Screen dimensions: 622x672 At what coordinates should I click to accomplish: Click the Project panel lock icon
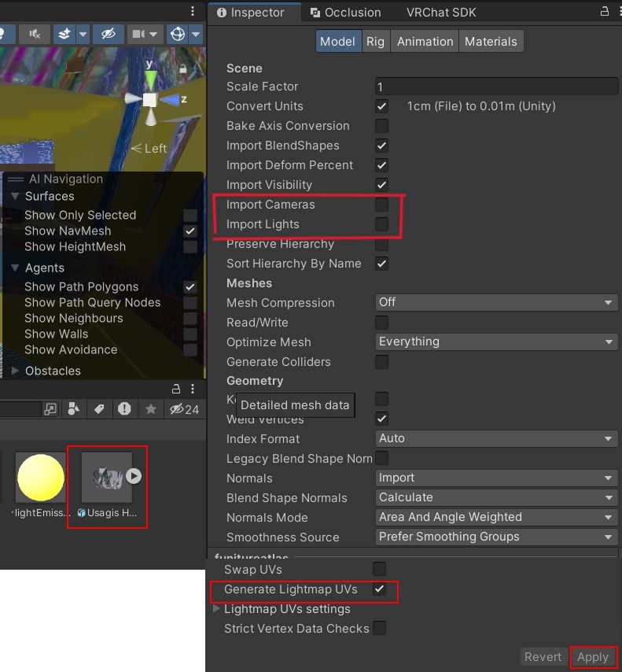(x=176, y=389)
